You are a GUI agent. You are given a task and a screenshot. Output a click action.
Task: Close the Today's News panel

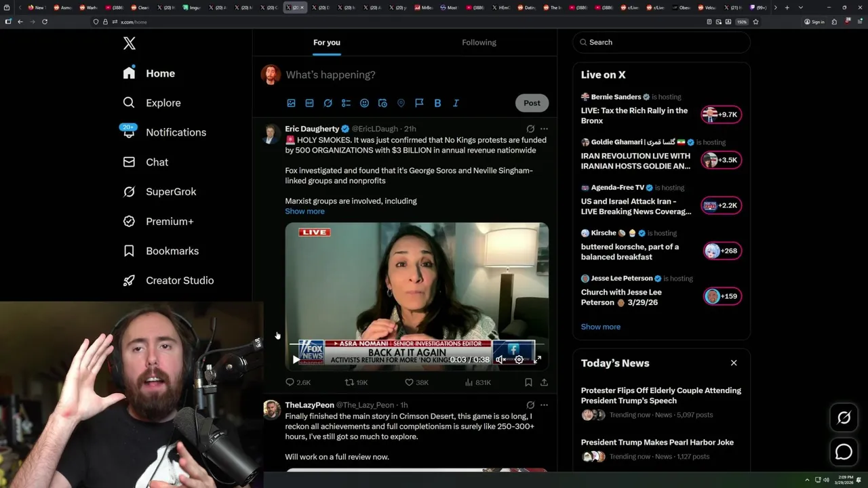point(734,363)
